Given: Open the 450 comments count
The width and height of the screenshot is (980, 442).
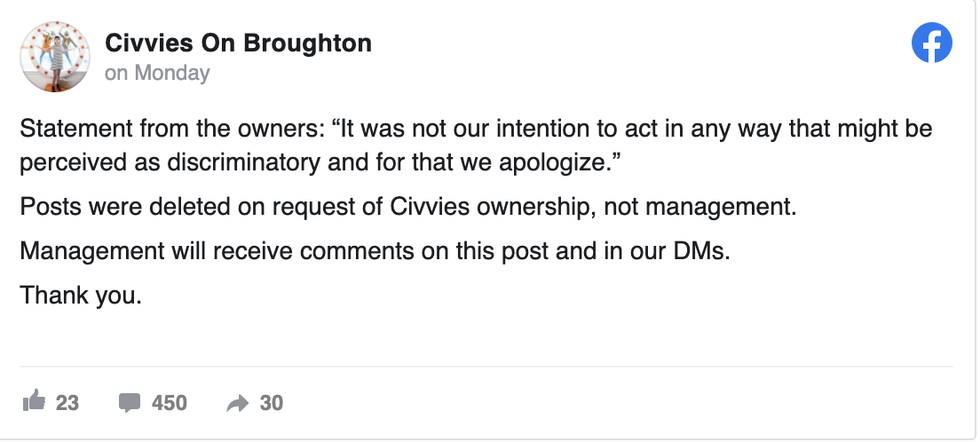Looking at the screenshot, I should [169, 403].
